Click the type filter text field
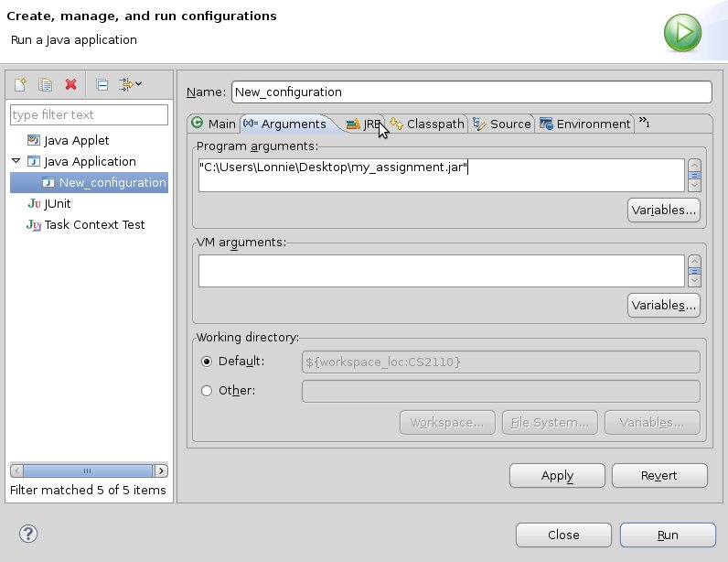Viewport: 728px width, 562px height. point(89,114)
